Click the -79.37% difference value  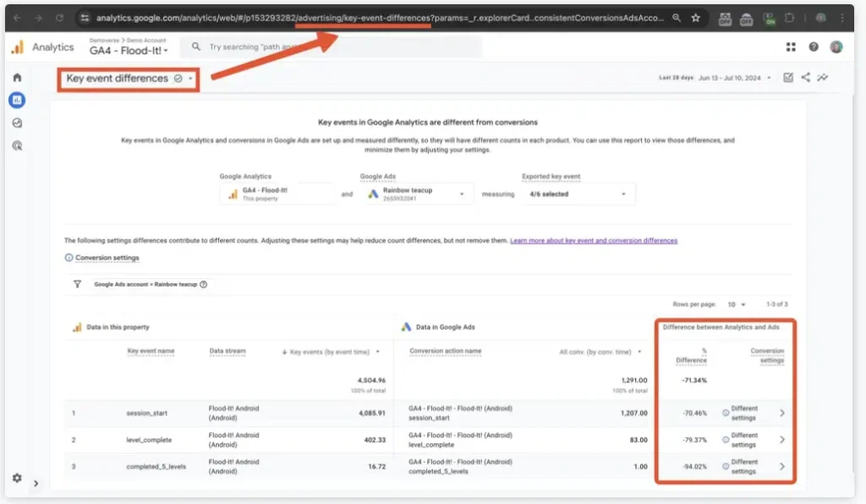(x=694, y=440)
